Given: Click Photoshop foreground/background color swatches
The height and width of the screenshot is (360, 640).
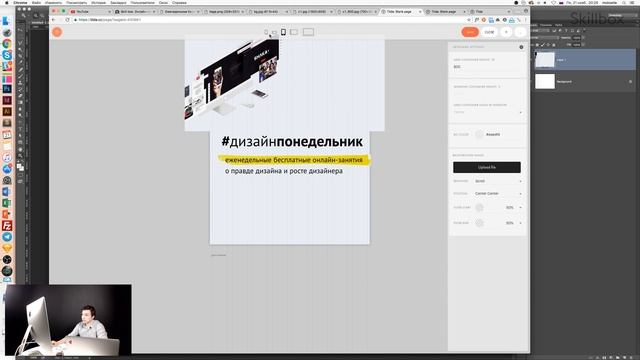Looking at the screenshot, I should coord(20,166).
